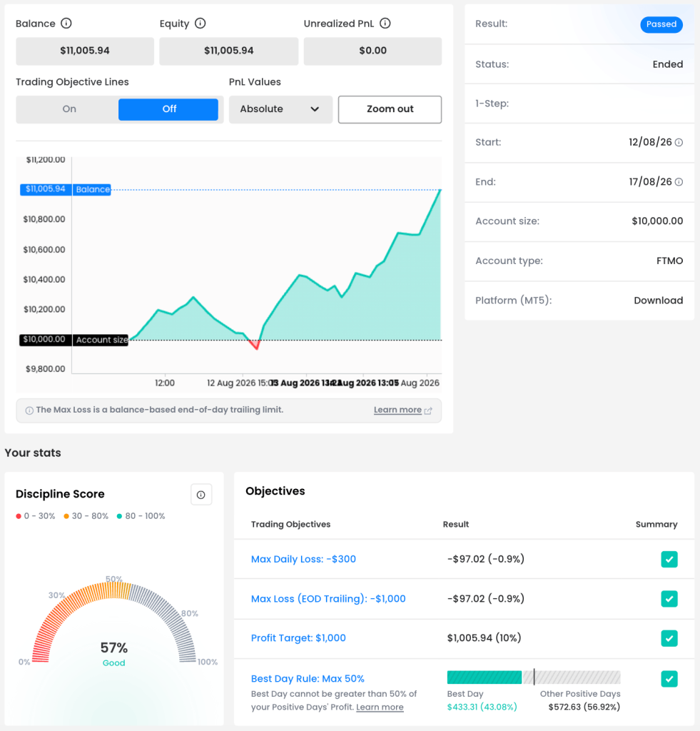Open the PnL Values Absolute dropdown
The image size is (700, 731).
[x=280, y=109]
